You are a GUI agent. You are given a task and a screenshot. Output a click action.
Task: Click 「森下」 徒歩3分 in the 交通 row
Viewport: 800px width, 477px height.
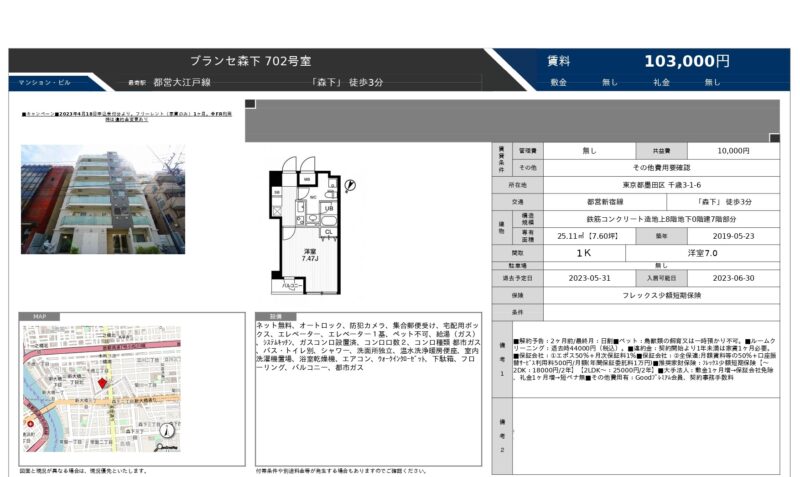[x=723, y=202]
